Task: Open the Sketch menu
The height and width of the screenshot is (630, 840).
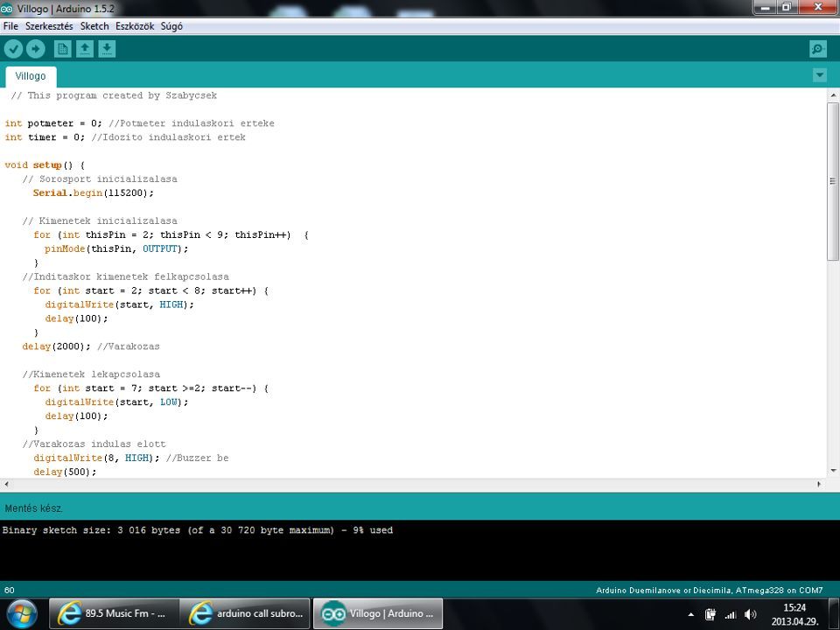Action: click(94, 26)
